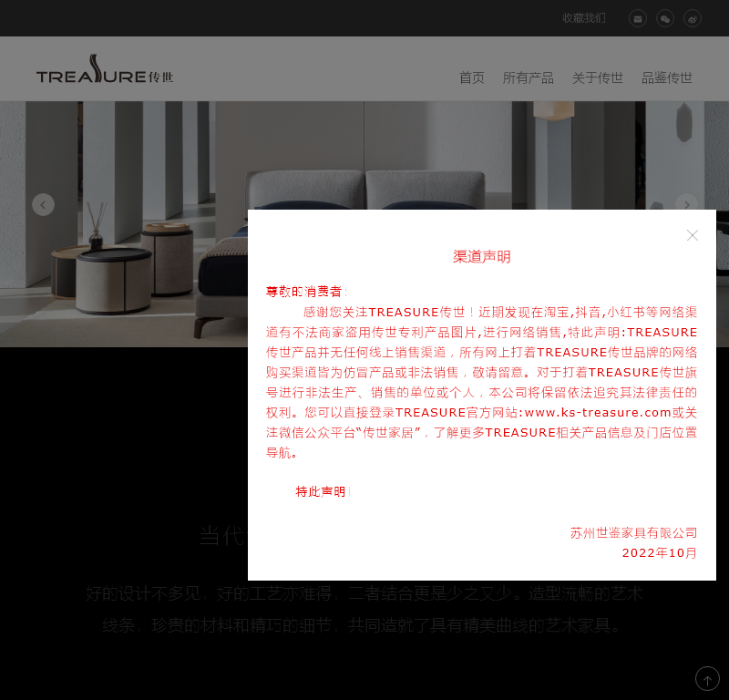
Task: Open the 品鉴传世 menu item
Action: coord(667,77)
